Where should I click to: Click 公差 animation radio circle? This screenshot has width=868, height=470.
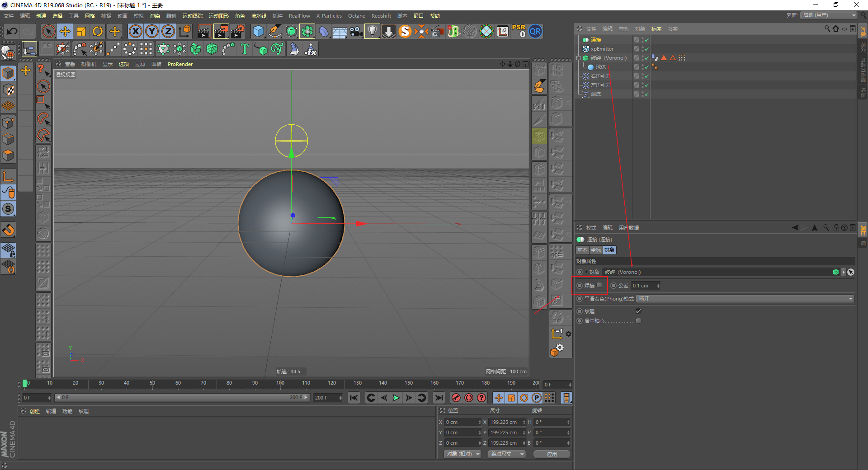(x=613, y=286)
